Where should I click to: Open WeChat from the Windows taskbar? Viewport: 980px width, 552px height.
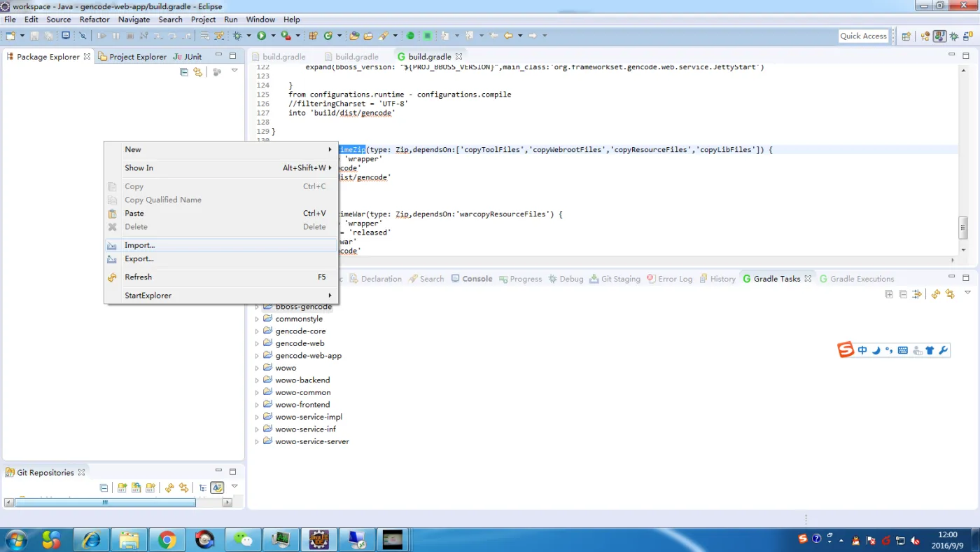(x=243, y=539)
